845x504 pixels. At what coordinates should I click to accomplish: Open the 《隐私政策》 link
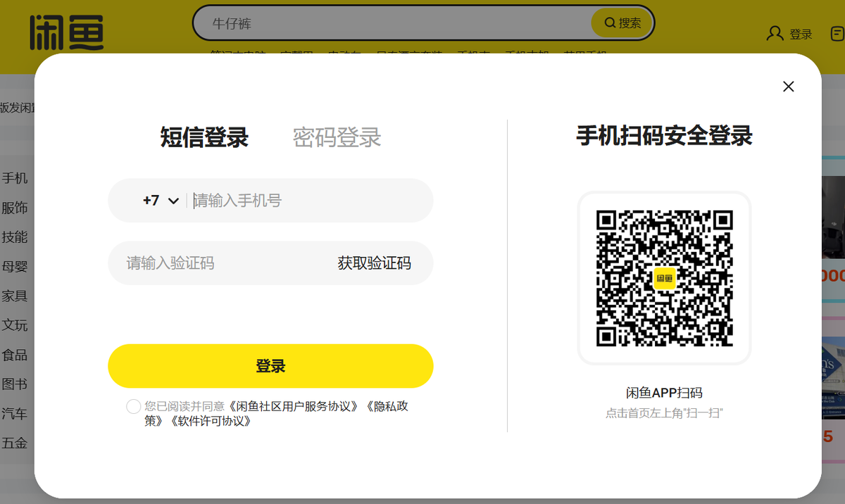277,413
